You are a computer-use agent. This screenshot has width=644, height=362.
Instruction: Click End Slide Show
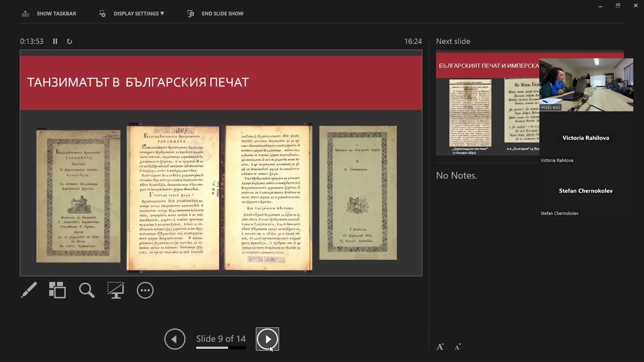(x=222, y=14)
